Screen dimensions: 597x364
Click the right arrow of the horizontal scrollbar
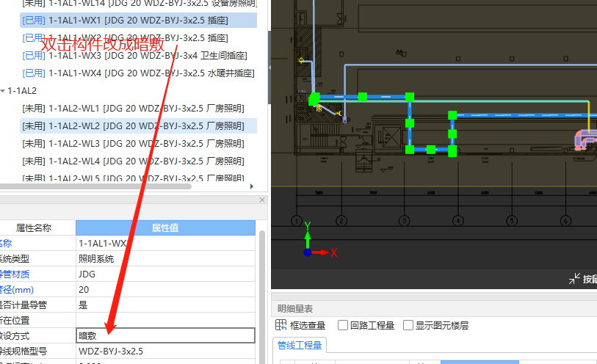tap(252, 186)
